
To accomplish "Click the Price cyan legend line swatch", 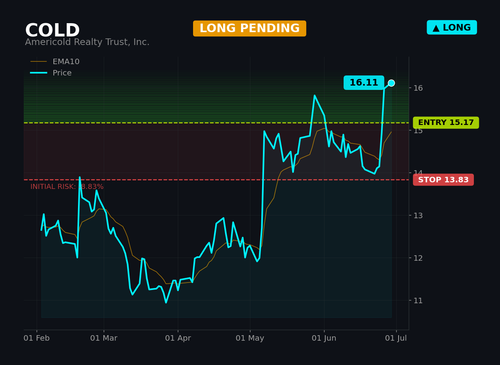I will (x=39, y=73).
